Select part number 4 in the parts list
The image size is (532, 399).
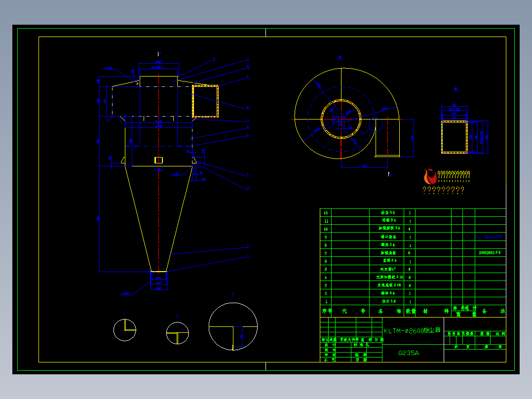pos(326,278)
